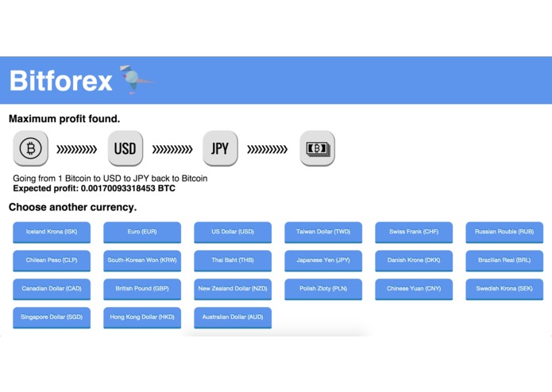552x392 pixels.
Task: Select Iceland Krona (ISK) currency
Action: point(52,232)
